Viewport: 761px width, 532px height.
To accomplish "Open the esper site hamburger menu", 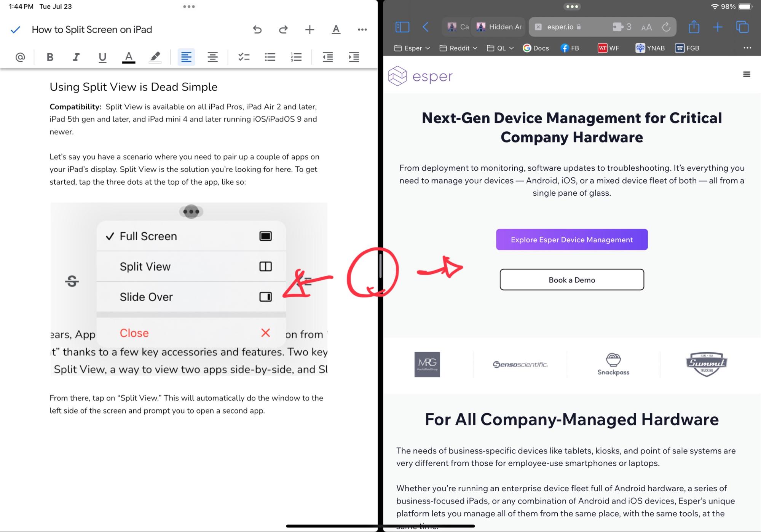I will [x=747, y=74].
